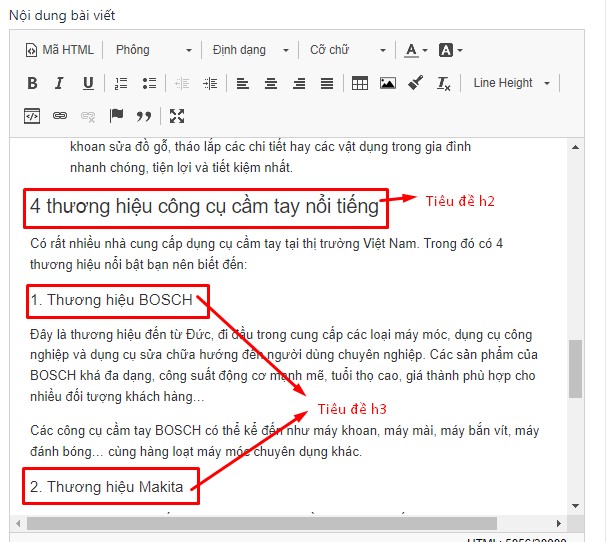Open the Phông font dropdown

click(153, 50)
